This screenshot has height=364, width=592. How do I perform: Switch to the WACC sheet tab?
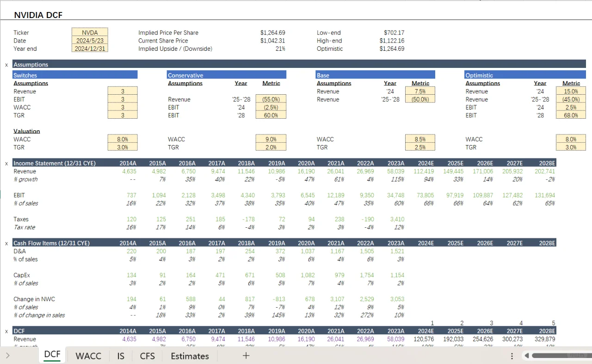click(88, 356)
